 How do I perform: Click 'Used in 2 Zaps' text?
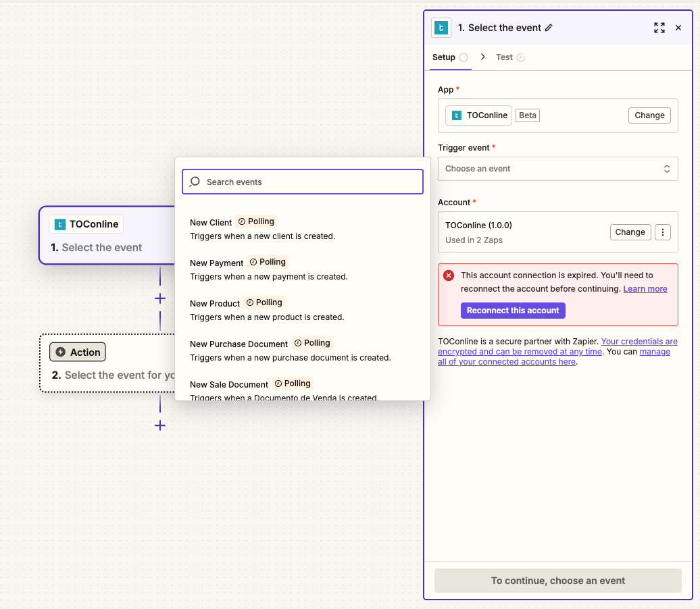[474, 240]
